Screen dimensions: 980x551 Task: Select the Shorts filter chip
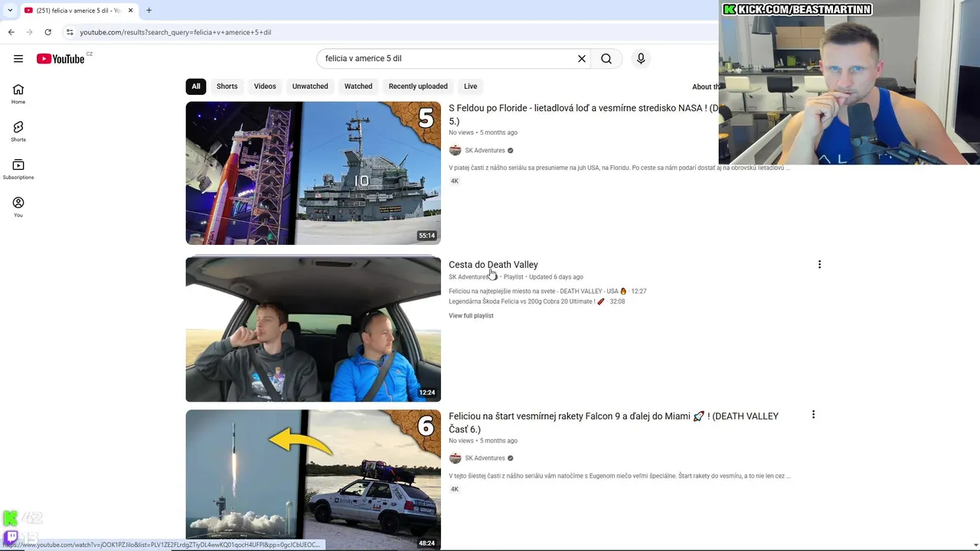click(227, 86)
